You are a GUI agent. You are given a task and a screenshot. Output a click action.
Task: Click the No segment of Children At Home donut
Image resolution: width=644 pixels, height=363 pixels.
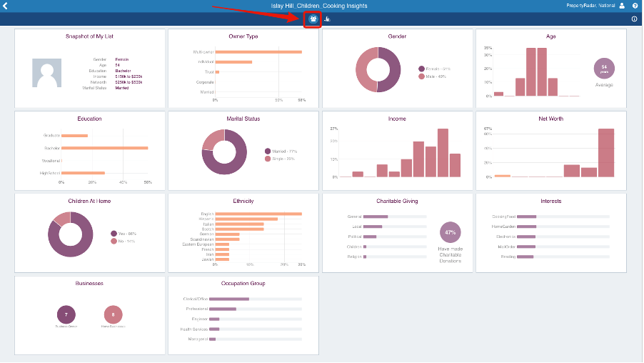pyautogui.click(x=62, y=219)
